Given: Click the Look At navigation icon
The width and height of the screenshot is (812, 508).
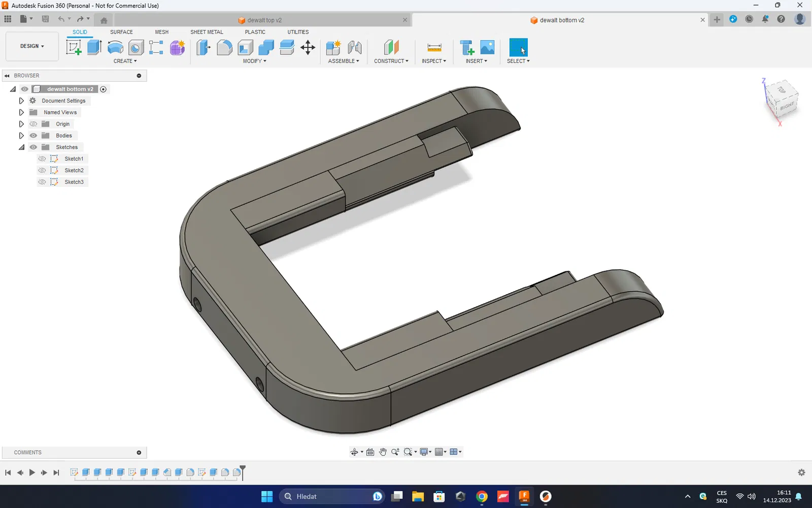Looking at the screenshot, I should (370, 452).
